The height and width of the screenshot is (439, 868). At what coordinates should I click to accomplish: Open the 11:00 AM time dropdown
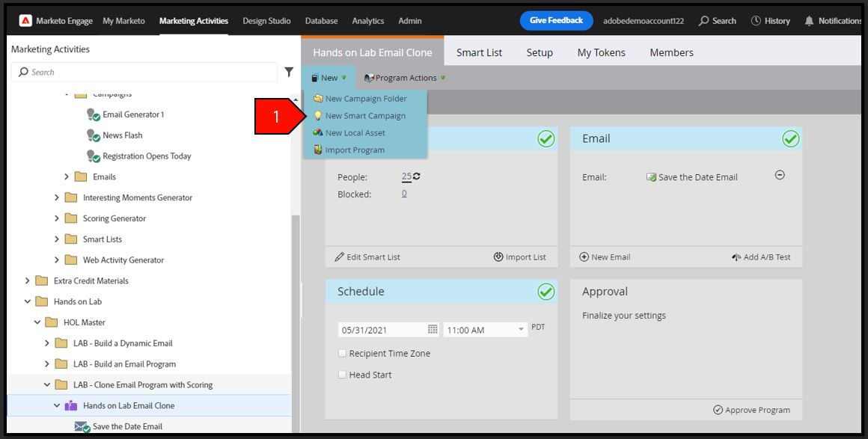521,329
